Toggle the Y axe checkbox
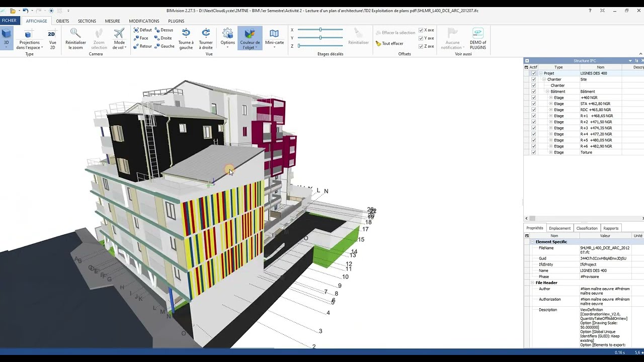 [x=421, y=38]
